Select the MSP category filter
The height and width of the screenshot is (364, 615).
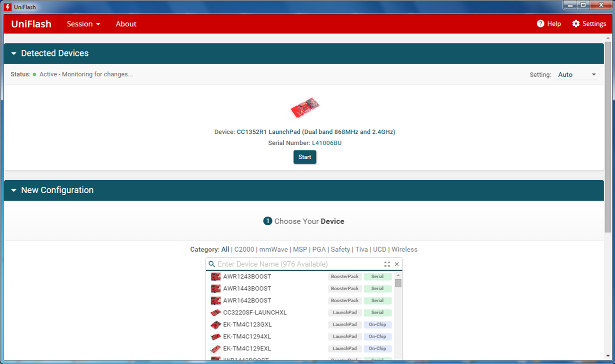pyautogui.click(x=300, y=249)
